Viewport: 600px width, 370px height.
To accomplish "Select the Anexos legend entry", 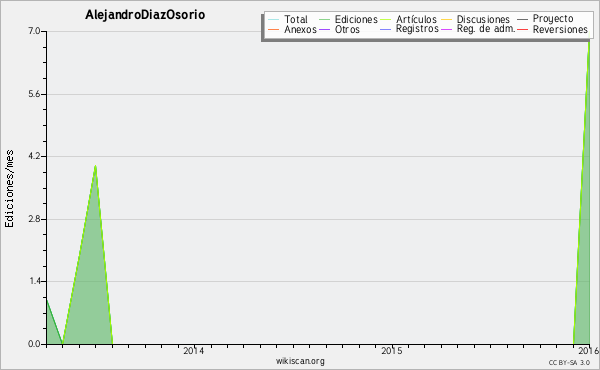I will [x=300, y=29].
